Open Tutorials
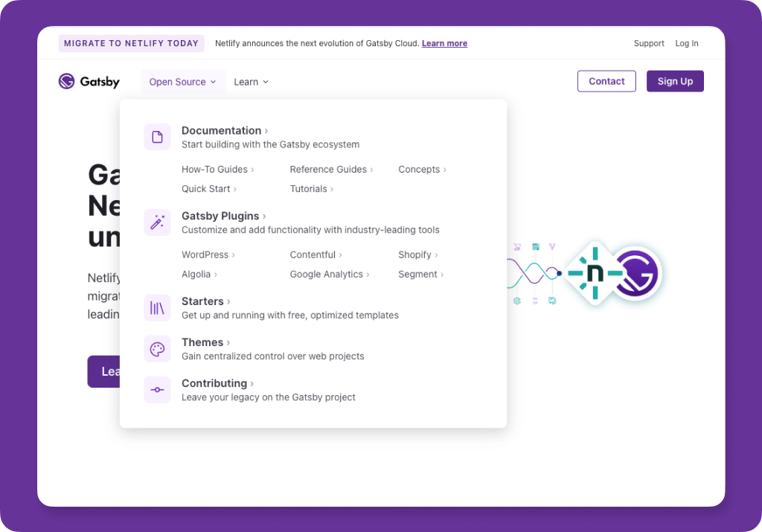Viewport: 762px width, 532px height. pyautogui.click(x=311, y=188)
